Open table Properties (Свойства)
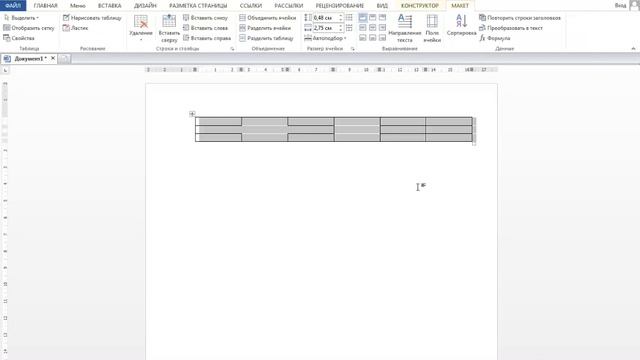The height and width of the screenshot is (360, 640). point(19,38)
